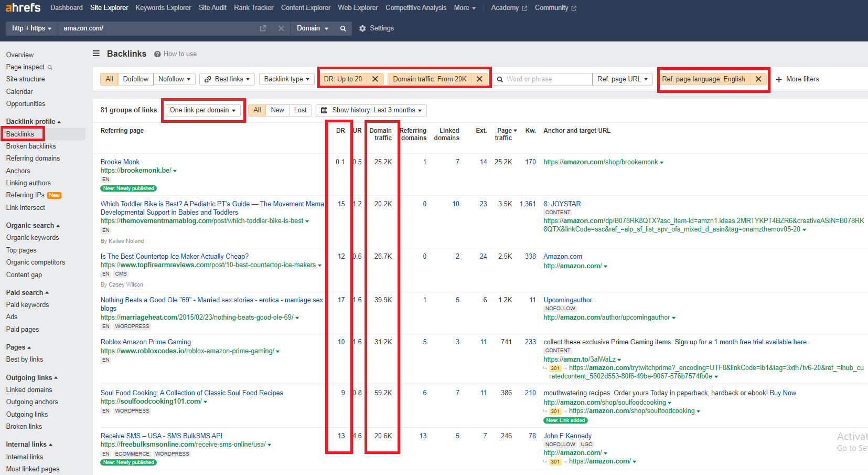
Task: Click the link icon in Best links
Action: point(208,79)
